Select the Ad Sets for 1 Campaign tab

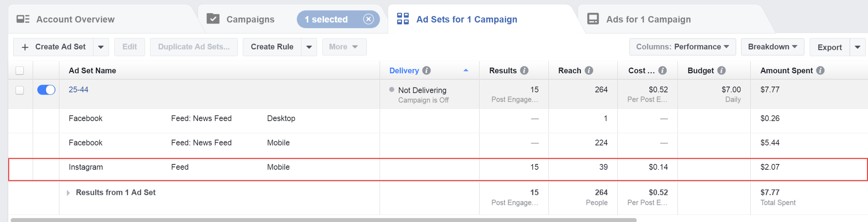point(467,19)
